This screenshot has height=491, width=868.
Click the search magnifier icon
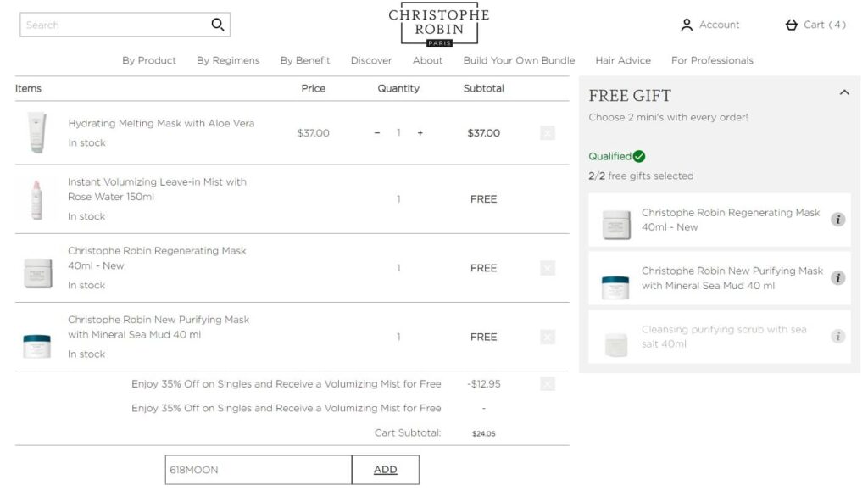click(218, 25)
